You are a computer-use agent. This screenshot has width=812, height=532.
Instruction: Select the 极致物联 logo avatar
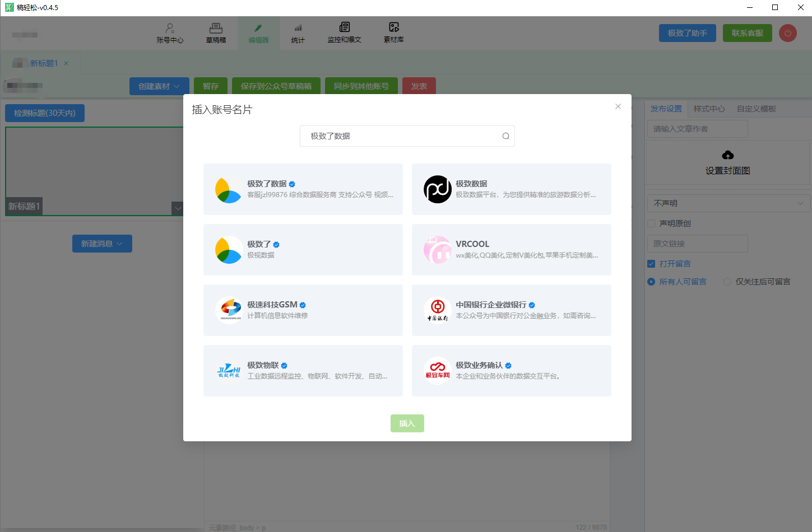[x=229, y=371]
